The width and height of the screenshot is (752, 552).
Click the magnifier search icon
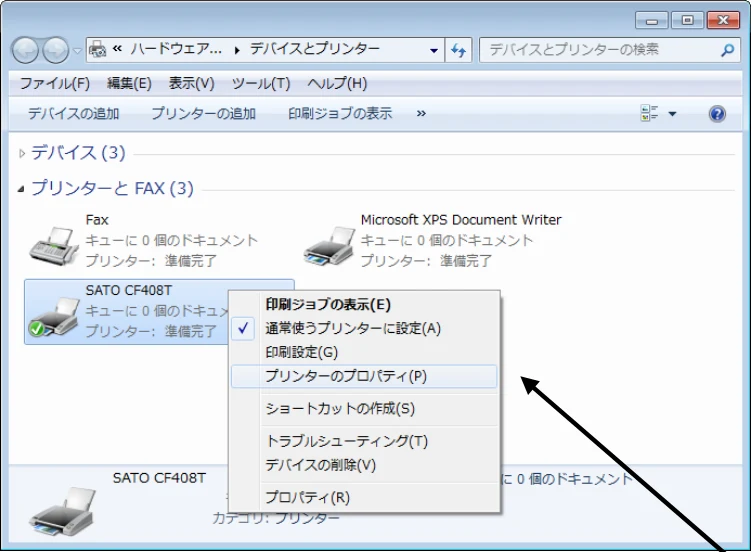[x=728, y=50]
